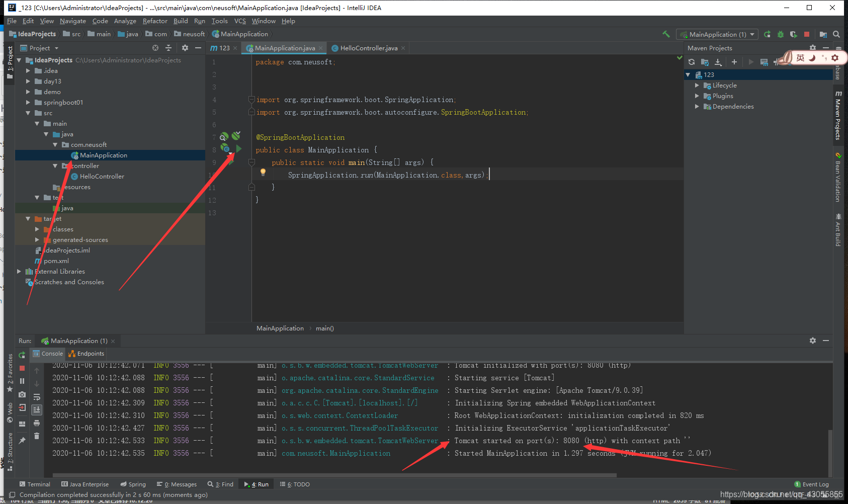Open Search Everywhere magnifier
This screenshot has height=504, width=848.
point(836,34)
